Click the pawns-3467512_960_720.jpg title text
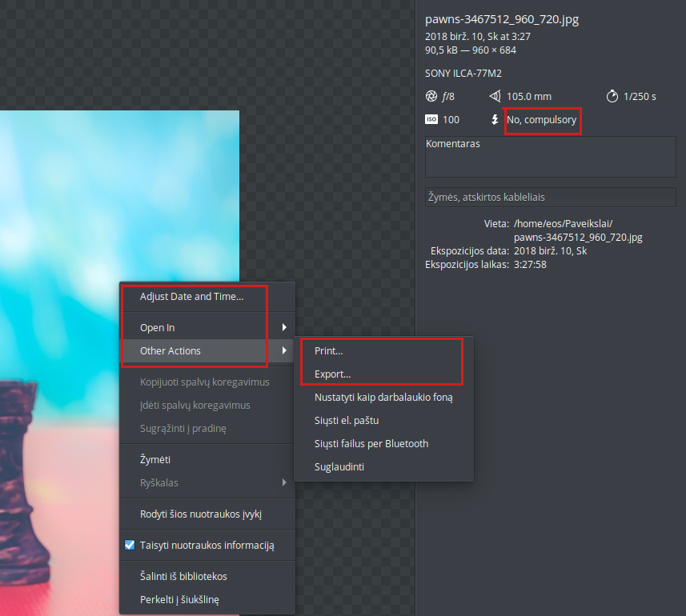 click(502, 19)
